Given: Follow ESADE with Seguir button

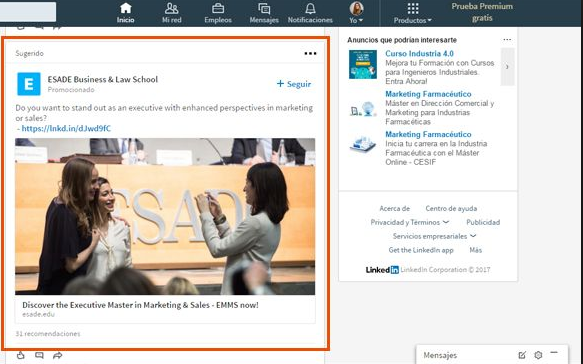Looking at the screenshot, I should 294,84.
